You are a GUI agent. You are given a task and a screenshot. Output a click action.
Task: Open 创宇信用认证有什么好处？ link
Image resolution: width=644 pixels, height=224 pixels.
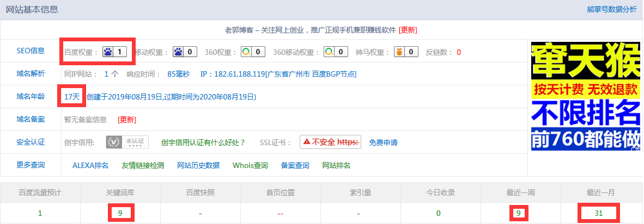click(x=204, y=142)
